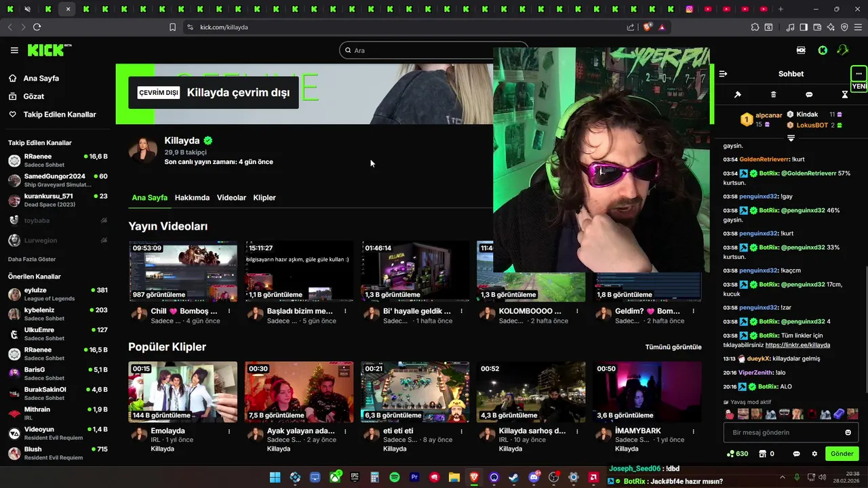This screenshot has height=488, width=868.
Task: Open the browser extensions puzzle icon
Action: click(x=755, y=27)
